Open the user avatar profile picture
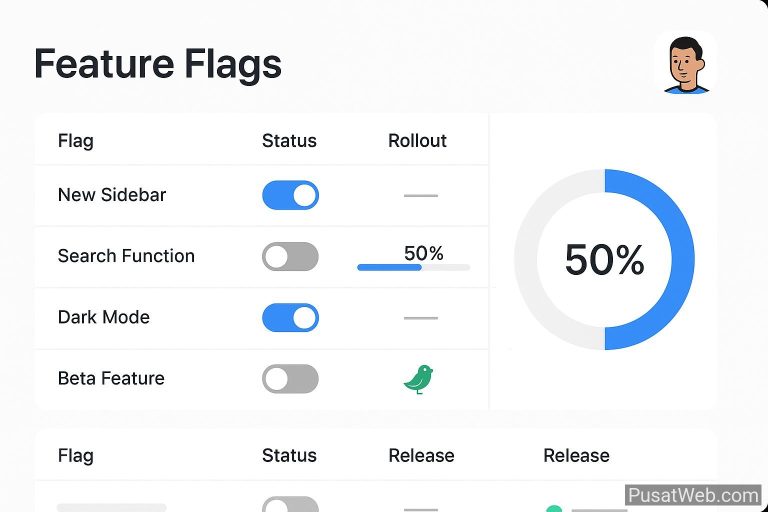This screenshot has height=512, width=768. coord(685,64)
